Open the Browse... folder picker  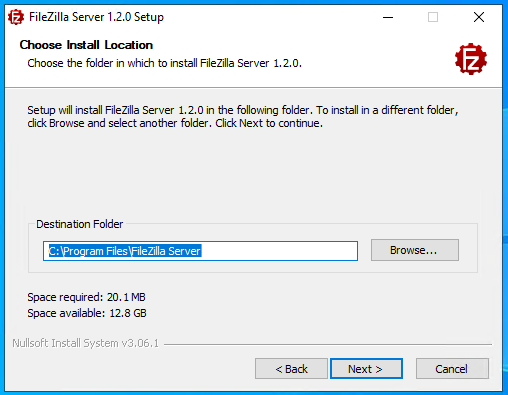(415, 250)
